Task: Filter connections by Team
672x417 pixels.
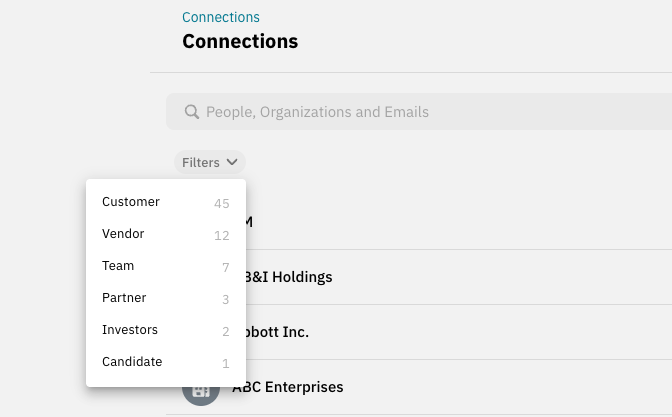Action: click(118, 266)
